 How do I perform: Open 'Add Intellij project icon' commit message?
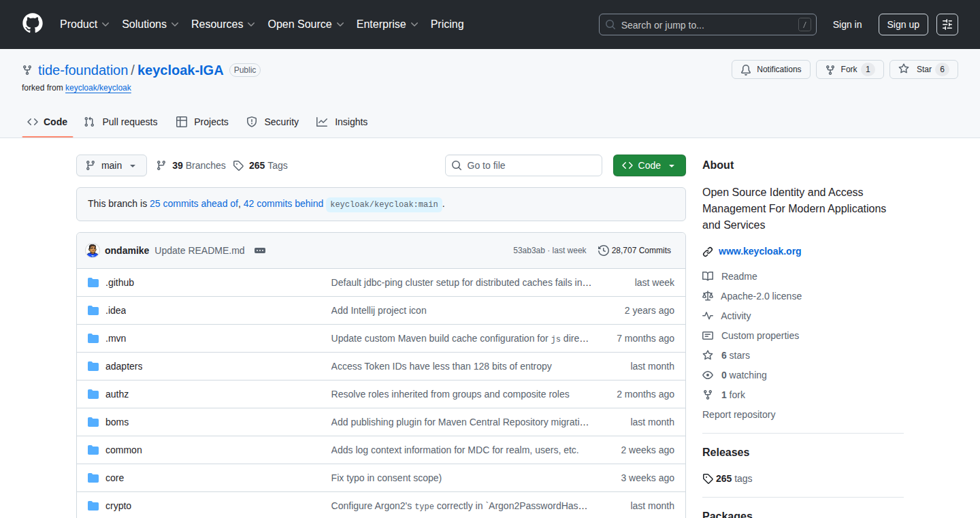[379, 310]
